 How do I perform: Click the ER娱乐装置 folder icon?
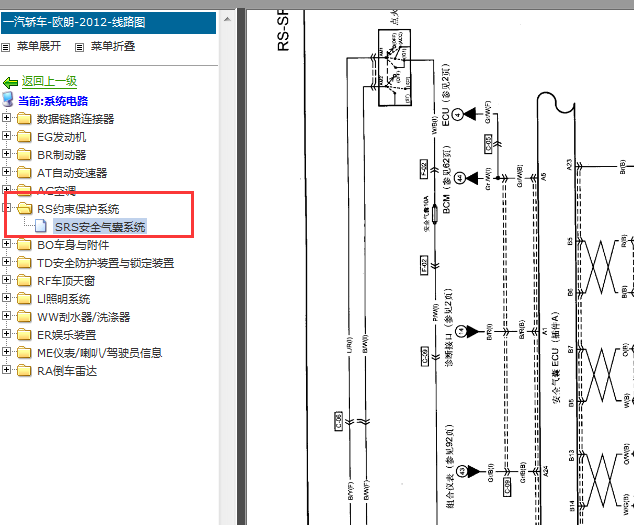coord(24,334)
